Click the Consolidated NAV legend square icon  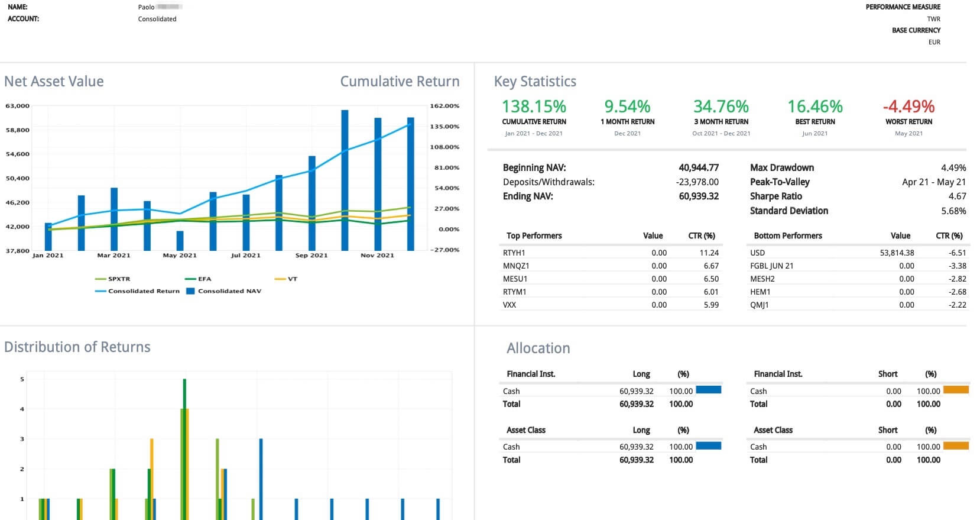click(190, 291)
